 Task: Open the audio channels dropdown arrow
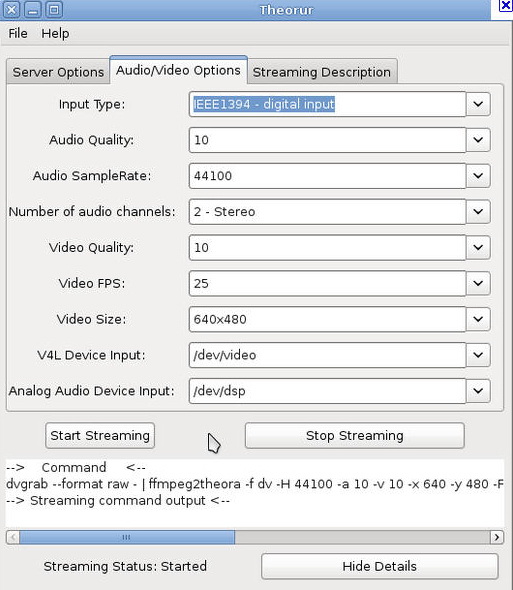pyautogui.click(x=478, y=211)
